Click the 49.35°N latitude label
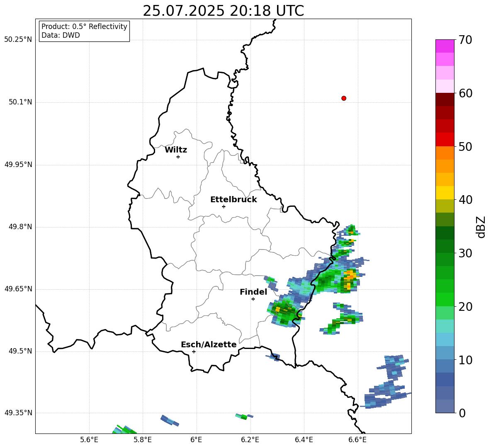 [18, 413]
